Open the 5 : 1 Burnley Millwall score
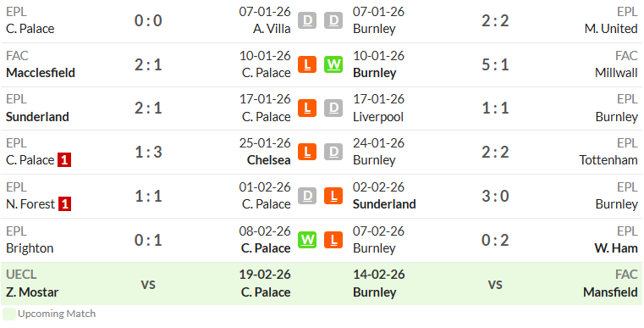 point(495,64)
